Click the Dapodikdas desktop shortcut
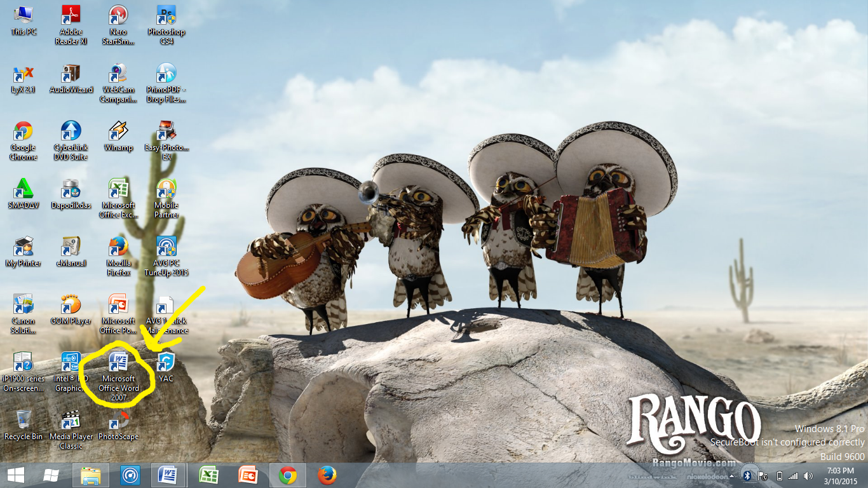This screenshot has width=868, height=488. click(x=71, y=194)
